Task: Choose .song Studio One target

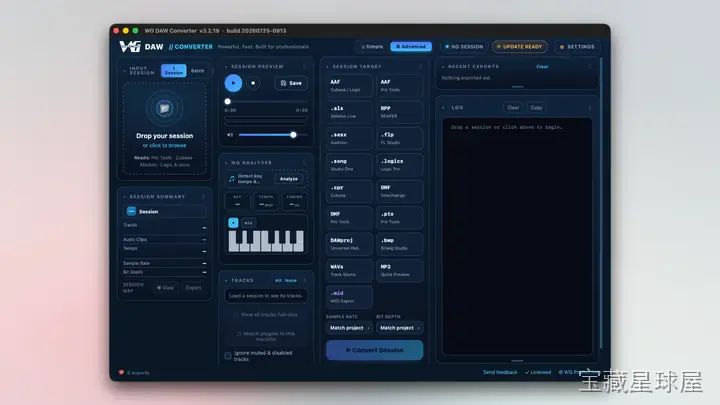Action: 349,164
